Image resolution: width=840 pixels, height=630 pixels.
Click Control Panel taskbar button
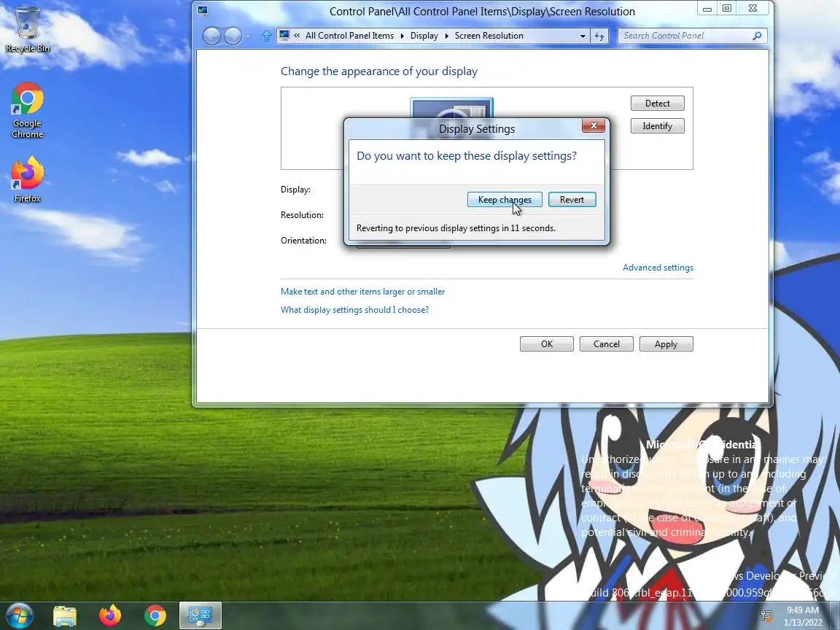click(x=200, y=615)
